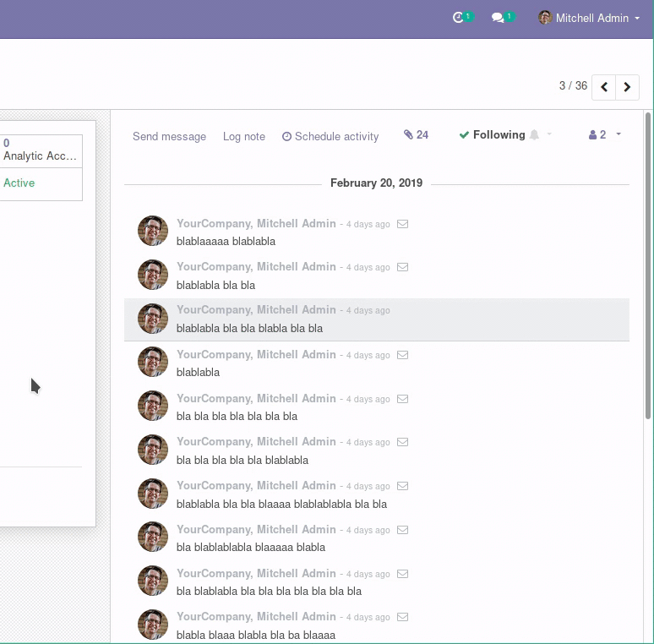Toggle the Active status button

19,183
